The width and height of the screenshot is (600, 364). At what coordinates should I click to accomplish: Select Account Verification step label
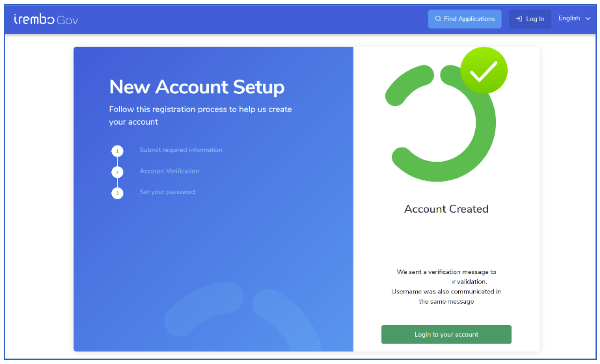[169, 171]
